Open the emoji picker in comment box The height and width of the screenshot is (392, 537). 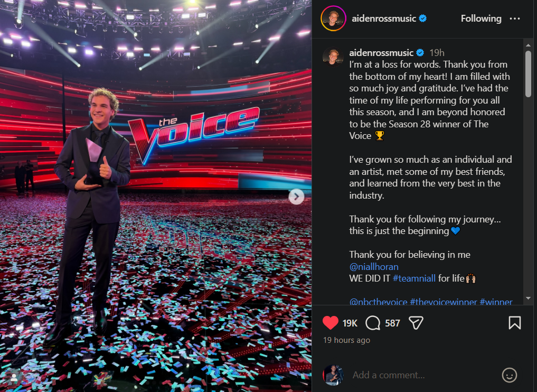point(509,375)
